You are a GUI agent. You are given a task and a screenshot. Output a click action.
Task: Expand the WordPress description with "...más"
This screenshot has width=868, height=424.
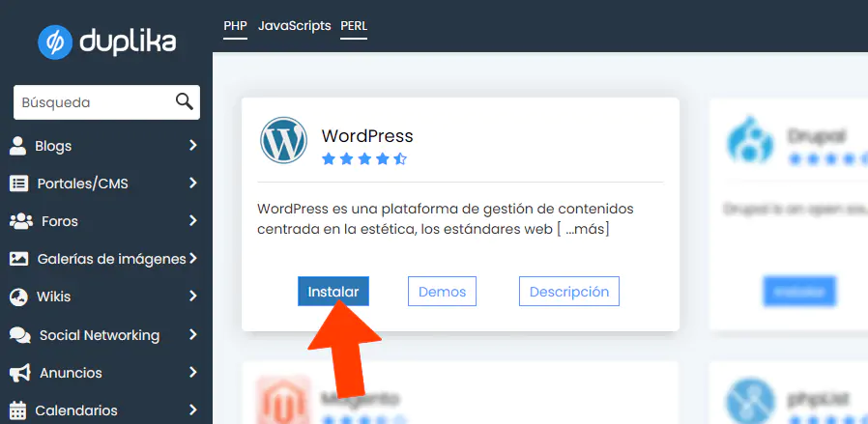click(587, 229)
